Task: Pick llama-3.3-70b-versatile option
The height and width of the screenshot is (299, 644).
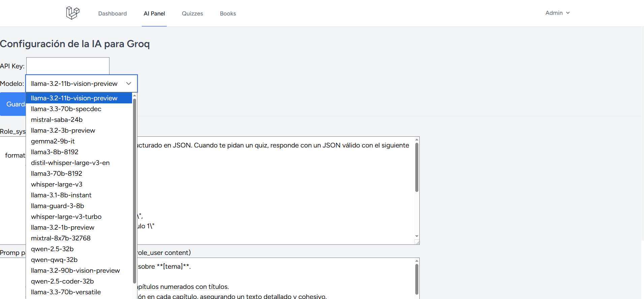Action: click(79, 292)
